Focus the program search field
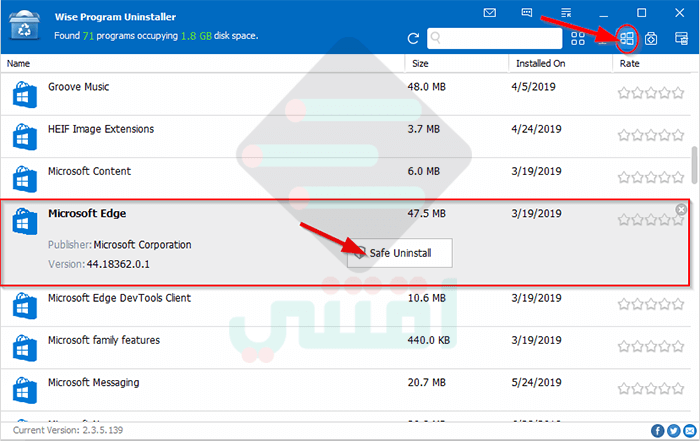Image resolution: width=700 pixels, height=441 pixels. (x=495, y=38)
